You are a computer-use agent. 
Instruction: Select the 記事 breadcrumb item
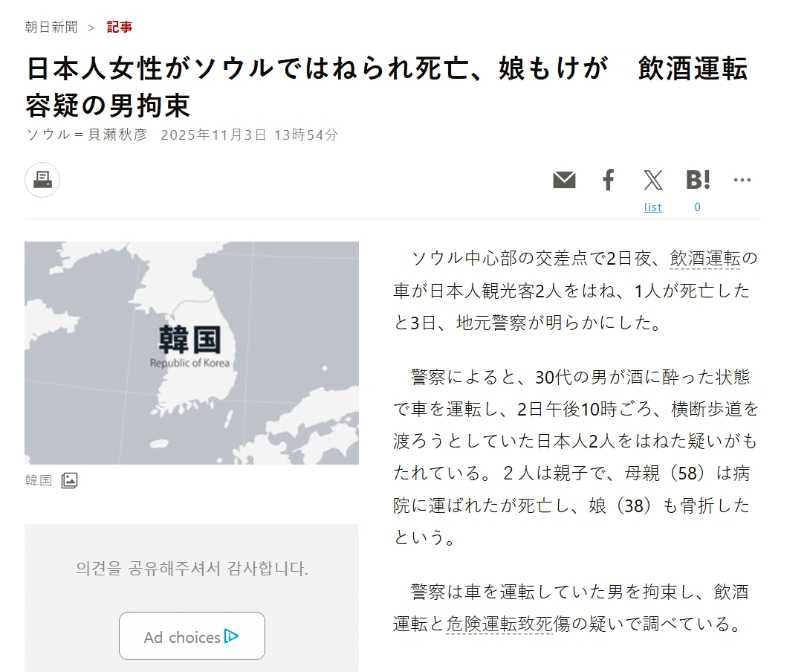(120, 28)
